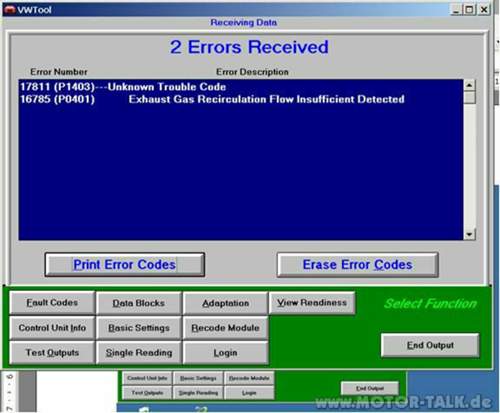Select error 16785 (P0401) EGR row
Screen dimensions: 500x413
point(241,99)
